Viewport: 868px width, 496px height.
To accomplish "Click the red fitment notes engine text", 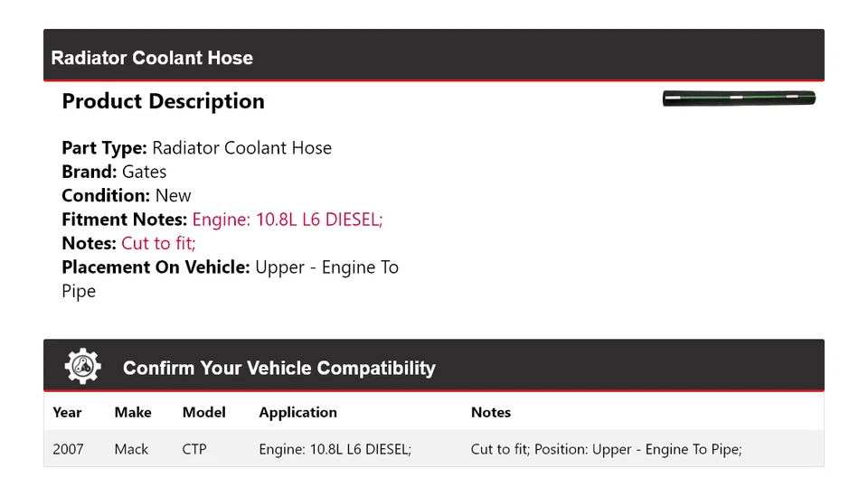I will (288, 220).
